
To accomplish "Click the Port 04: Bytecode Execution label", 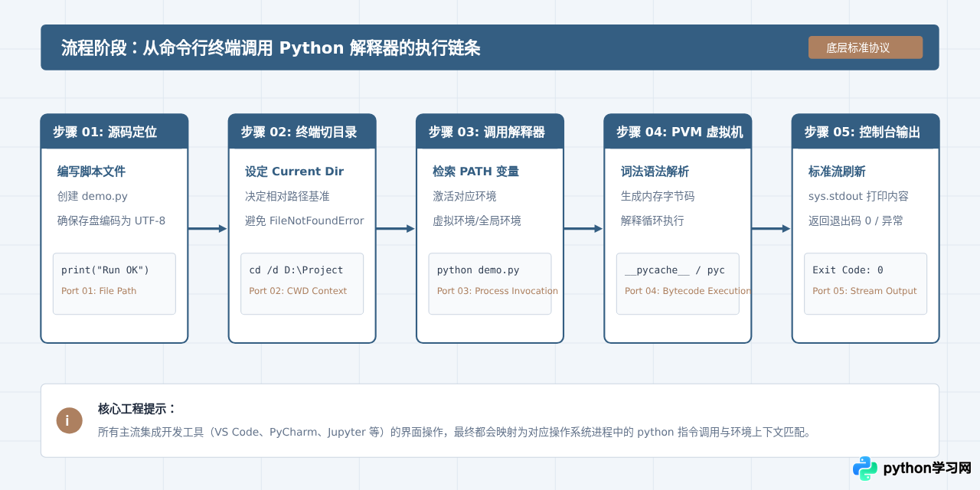I will tap(688, 291).
